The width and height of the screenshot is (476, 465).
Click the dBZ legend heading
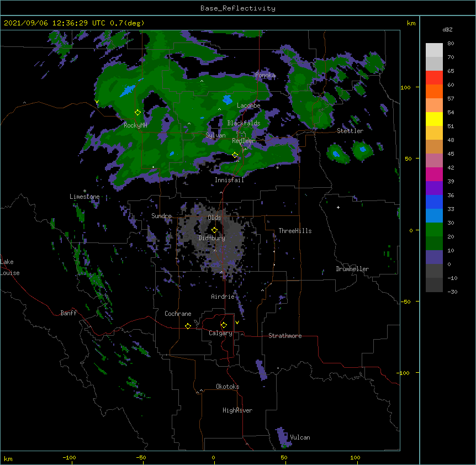click(447, 30)
